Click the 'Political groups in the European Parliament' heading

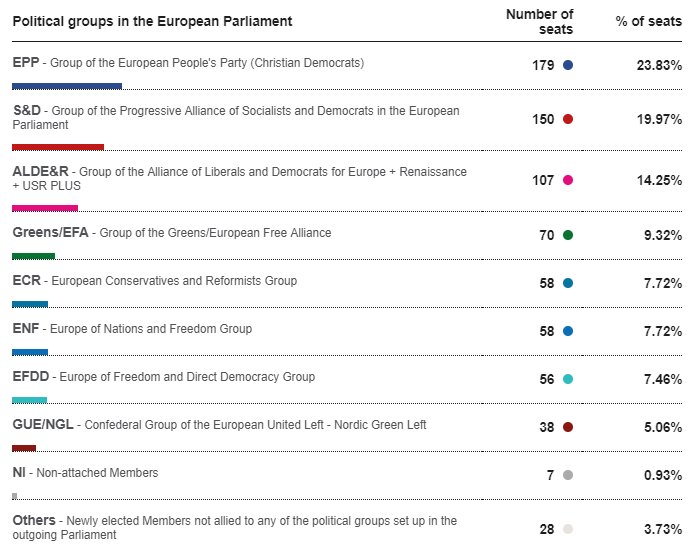point(152,21)
